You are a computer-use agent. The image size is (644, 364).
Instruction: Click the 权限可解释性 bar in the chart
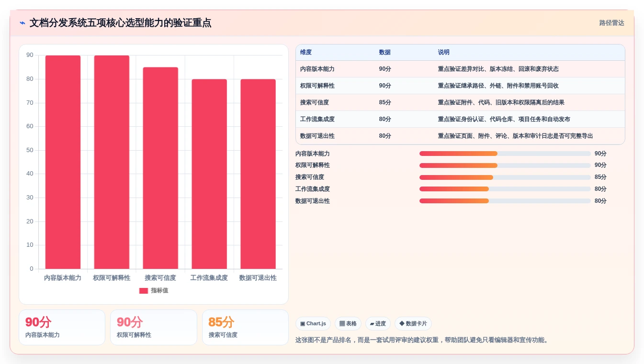(x=112, y=162)
